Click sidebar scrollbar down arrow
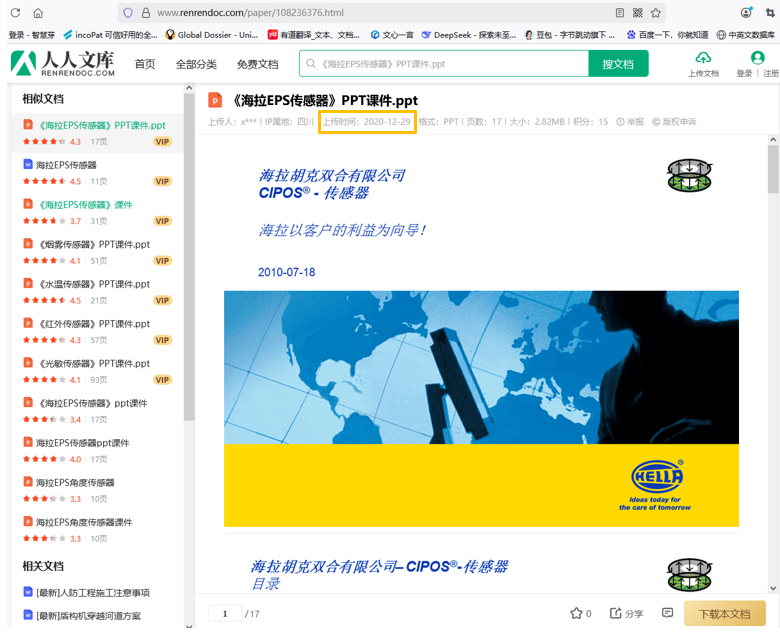 pyautogui.click(x=189, y=626)
